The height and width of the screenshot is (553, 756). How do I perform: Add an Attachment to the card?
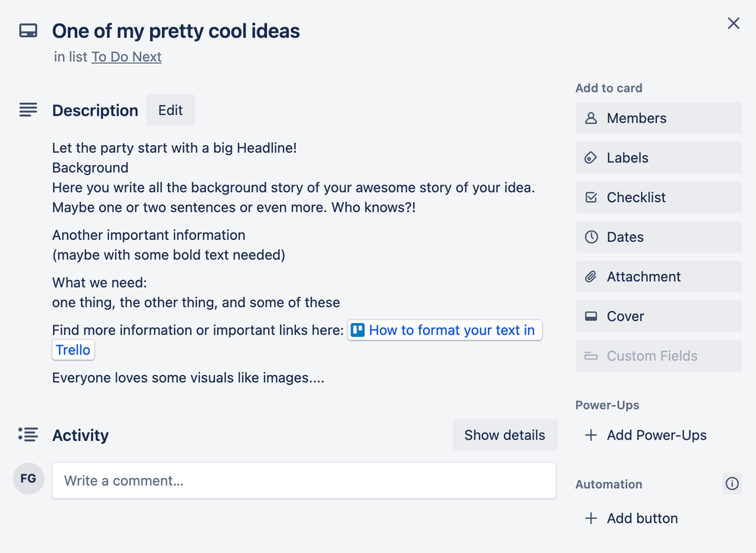click(x=658, y=277)
